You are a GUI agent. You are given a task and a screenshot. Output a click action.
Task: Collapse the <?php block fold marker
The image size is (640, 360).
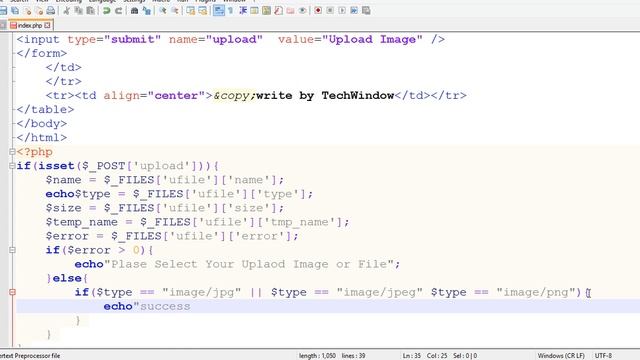[12, 152]
